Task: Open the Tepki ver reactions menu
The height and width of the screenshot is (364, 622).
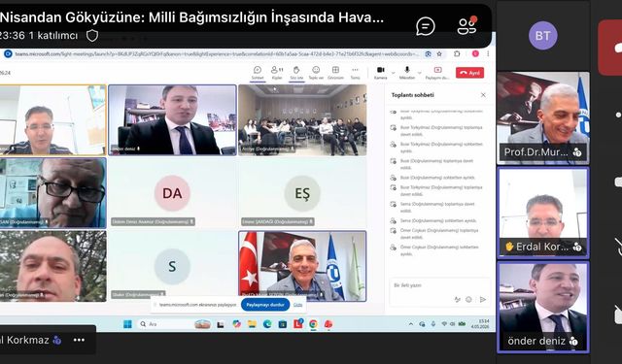Action: pos(316,73)
